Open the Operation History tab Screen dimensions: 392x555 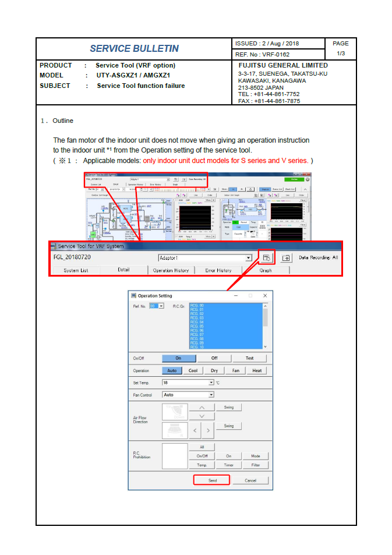click(x=171, y=270)
